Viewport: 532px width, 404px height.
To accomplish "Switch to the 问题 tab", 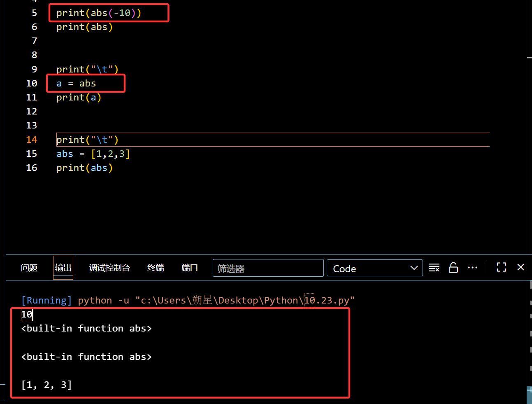I will (29, 268).
